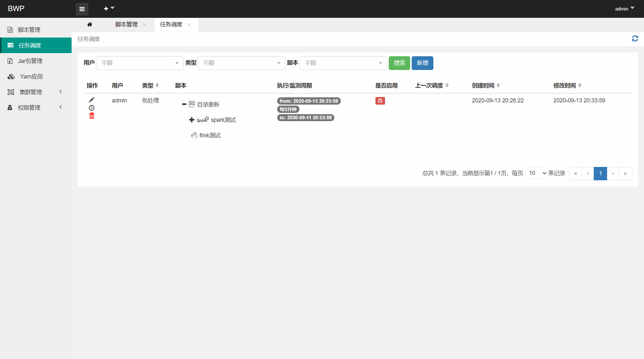644x359 pixels.
Task: Open the 脚本 filter dropdown
Action: click(343, 63)
